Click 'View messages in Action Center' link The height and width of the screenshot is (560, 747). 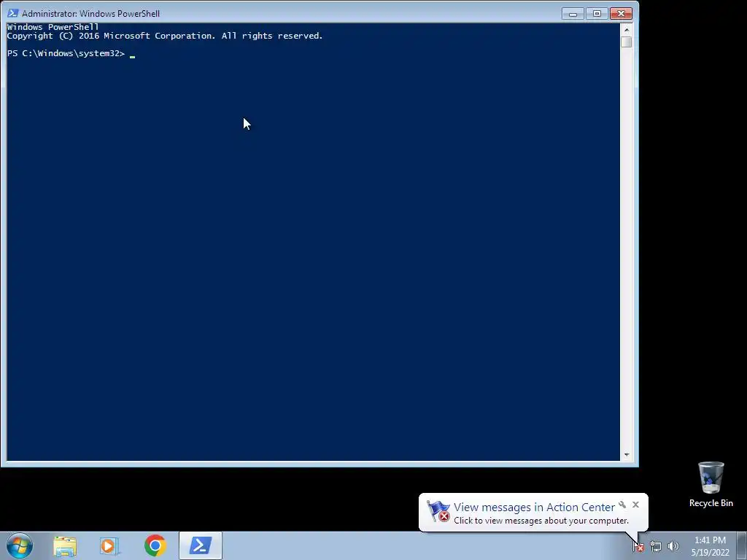pyautogui.click(x=534, y=507)
